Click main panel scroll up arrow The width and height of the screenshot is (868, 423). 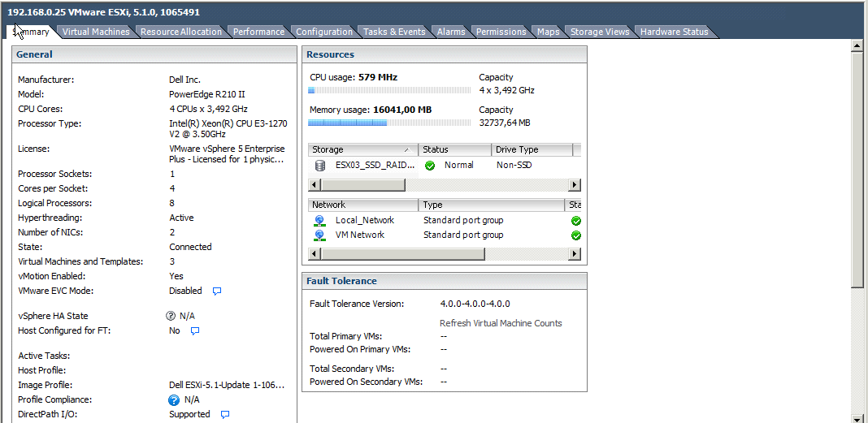click(x=857, y=46)
